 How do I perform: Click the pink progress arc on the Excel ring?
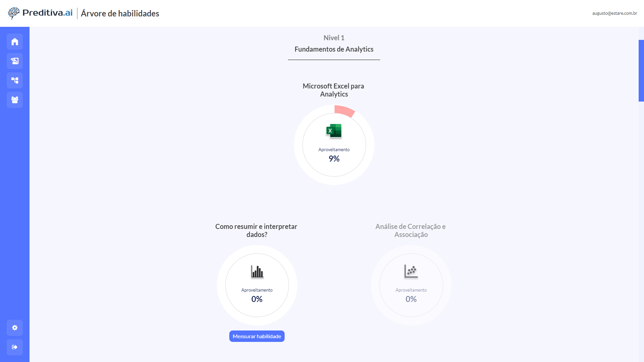344,111
